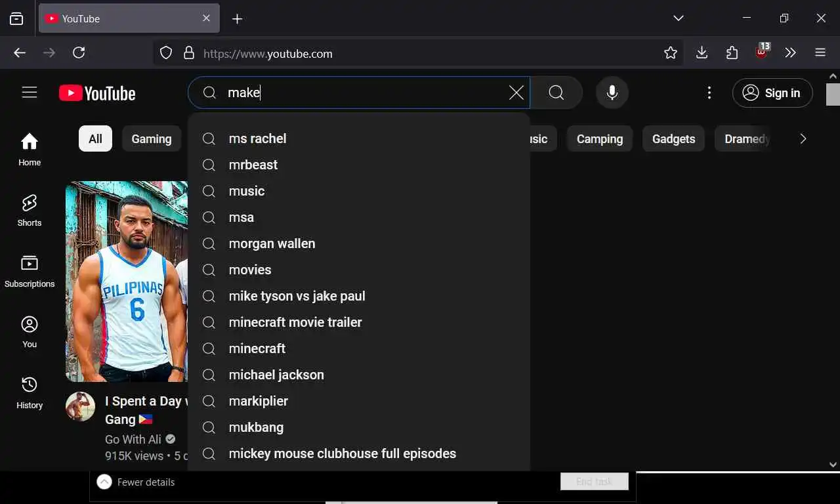Open the You section in sidebar
Viewport: 840px width, 504px height.
(x=30, y=332)
